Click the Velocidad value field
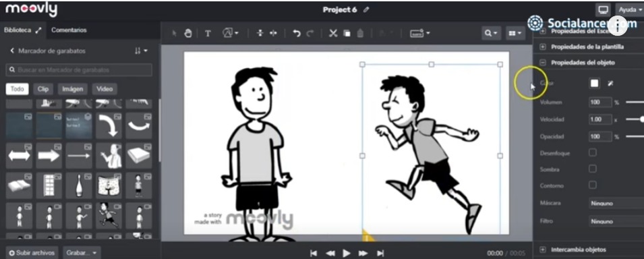Screen dimensions: 644x259 600,119
